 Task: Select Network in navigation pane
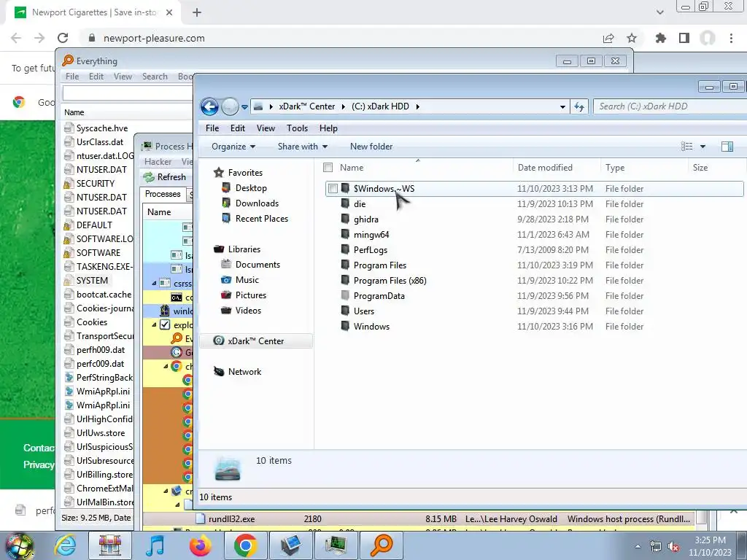[244, 371]
